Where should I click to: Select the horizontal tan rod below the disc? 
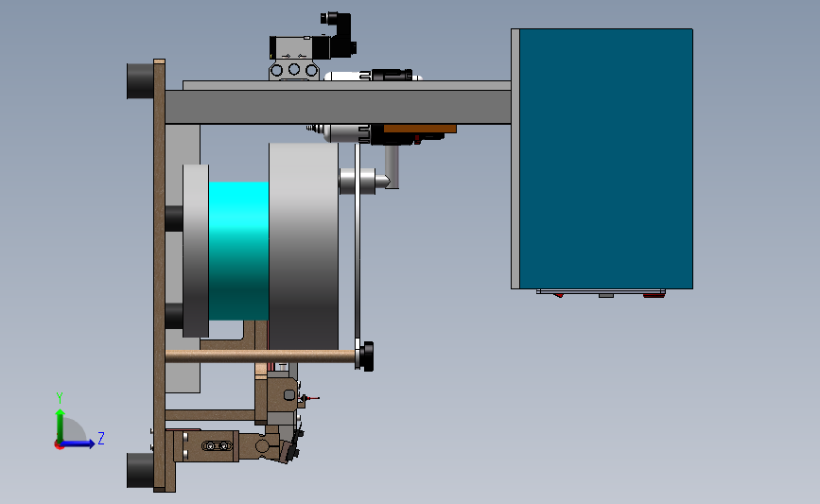(260, 356)
